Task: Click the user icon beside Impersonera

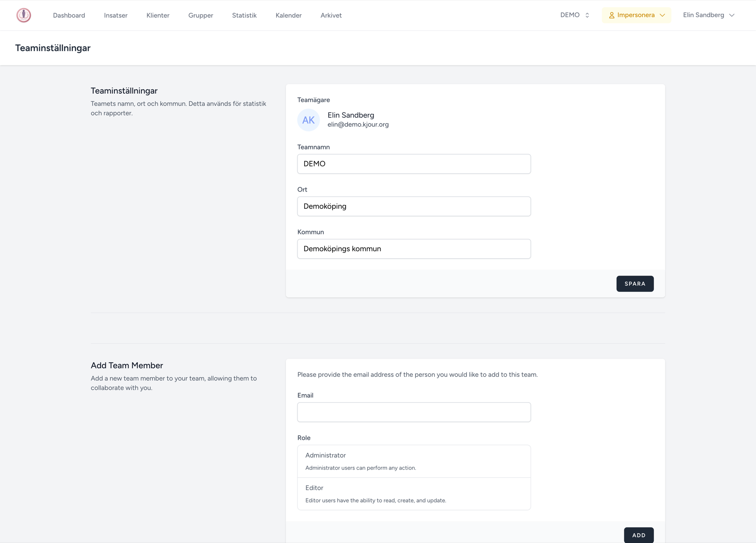Action: coord(611,15)
